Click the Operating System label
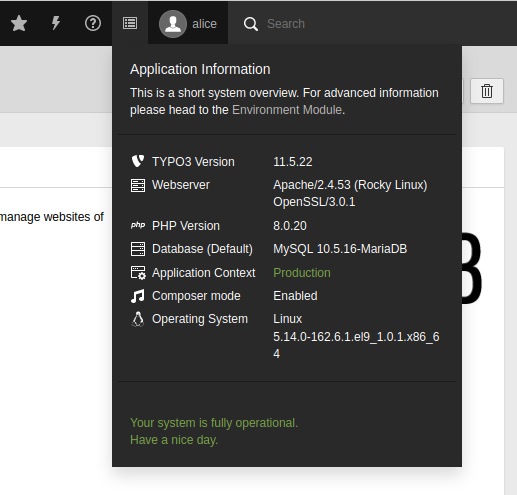 [x=200, y=319]
